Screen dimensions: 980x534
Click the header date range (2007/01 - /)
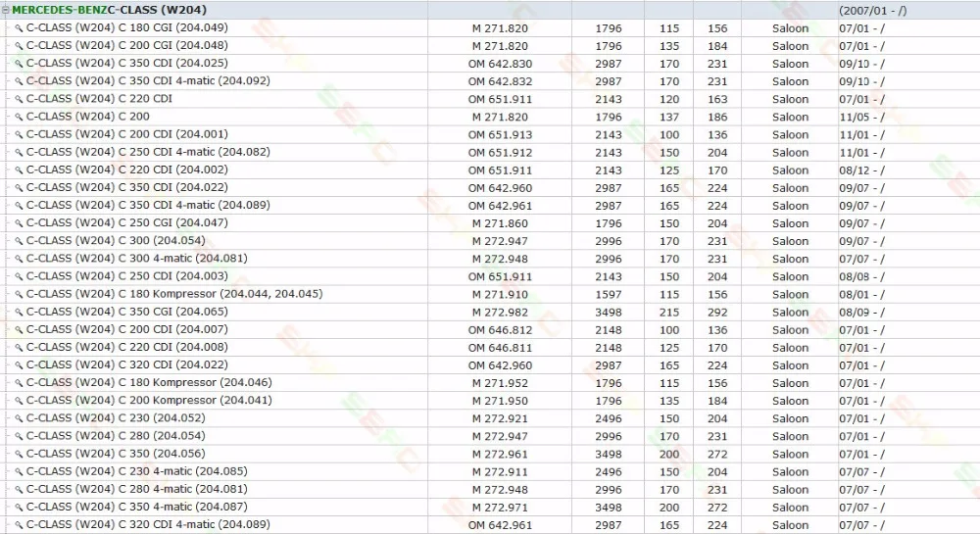(x=872, y=10)
